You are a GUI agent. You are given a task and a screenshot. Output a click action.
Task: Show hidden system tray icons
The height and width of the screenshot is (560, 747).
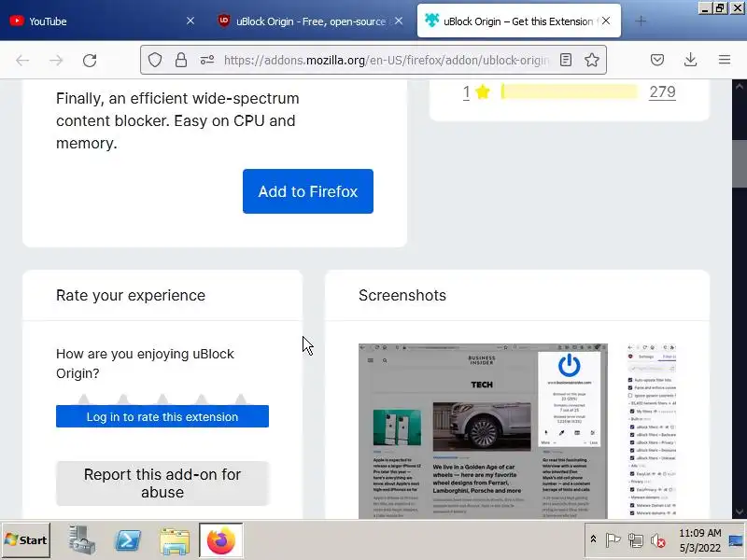click(x=593, y=539)
